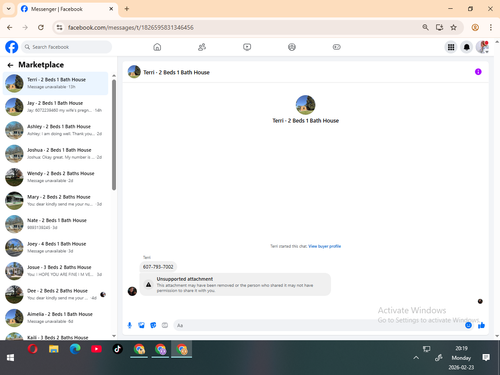500x375 pixels.
Task: Click the sender avatar beside Unsupported attachment
Action: pyautogui.click(x=132, y=291)
